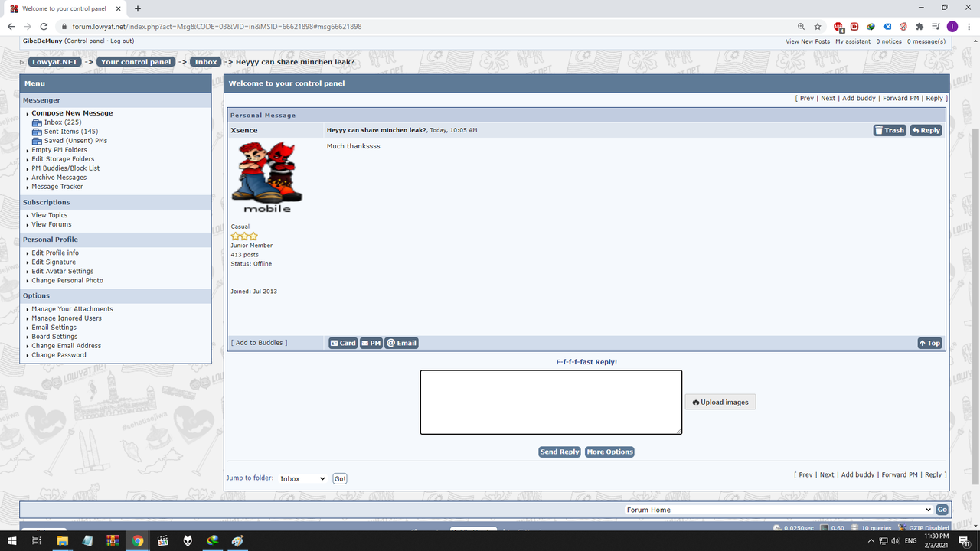Click the Go button beside Forum Home
980x551 pixels.
pos(942,510)
